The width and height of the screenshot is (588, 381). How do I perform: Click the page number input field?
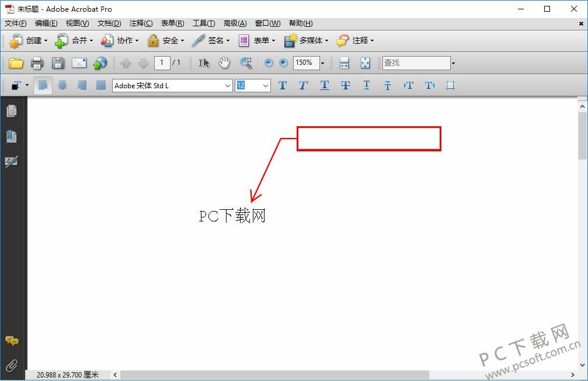pyautogui.click(x=162, y=63)
